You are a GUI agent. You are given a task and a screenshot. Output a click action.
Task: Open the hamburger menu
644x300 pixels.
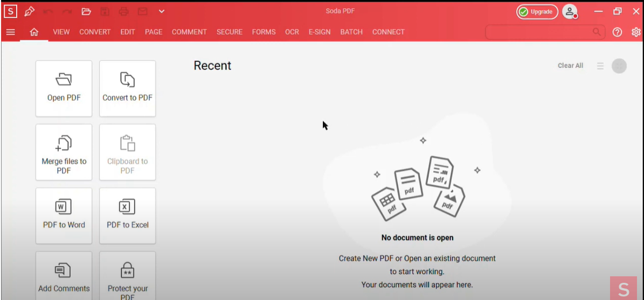[11, 32]
